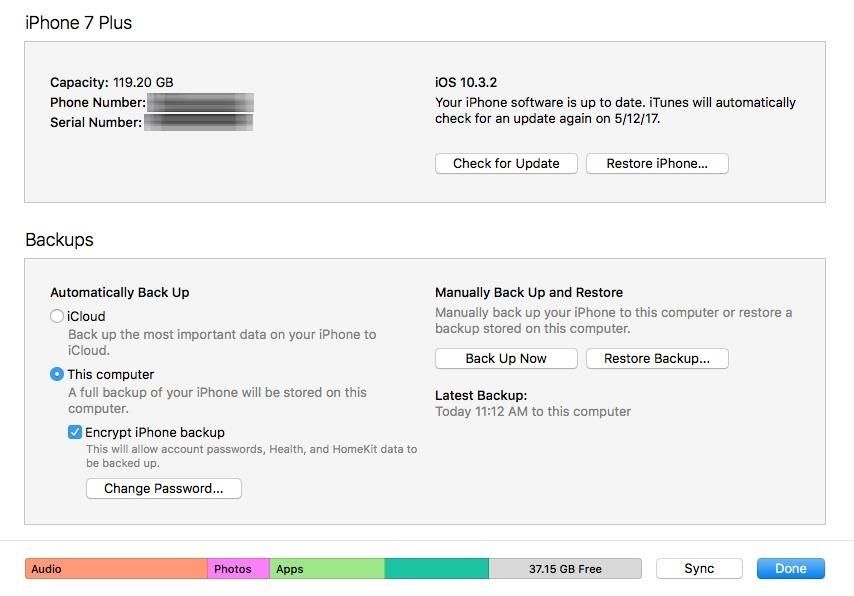Click the blue Done button

click(790, 568)
